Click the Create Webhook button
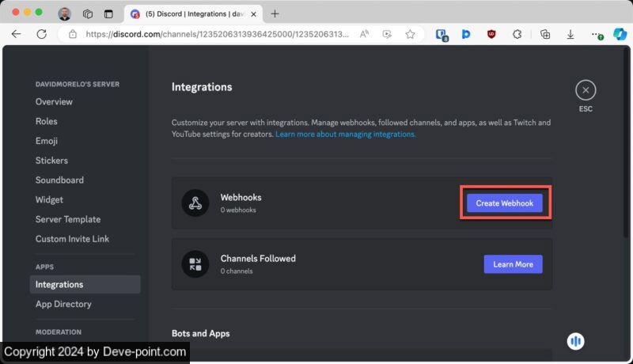Viewport: 633px width, 364px height. point(504,203)
